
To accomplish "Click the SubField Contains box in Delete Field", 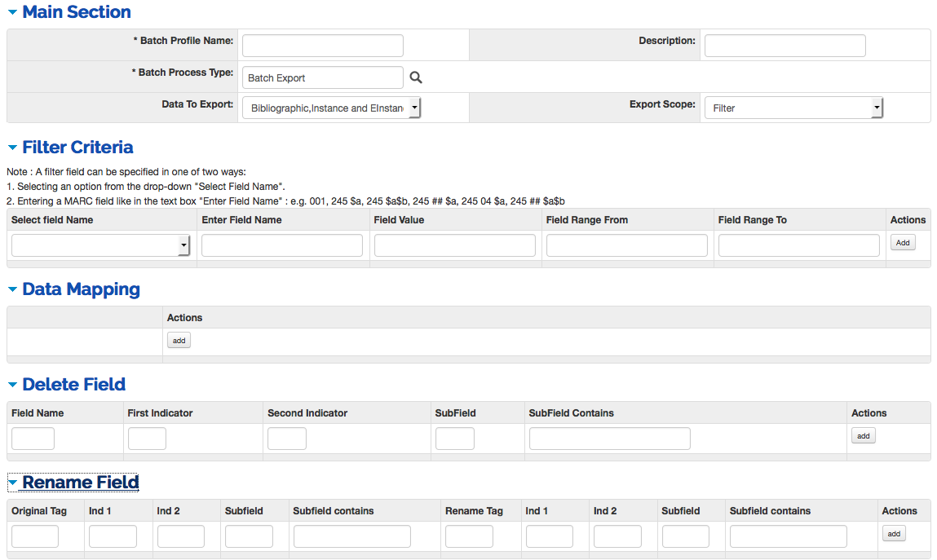I will point(609,439).
